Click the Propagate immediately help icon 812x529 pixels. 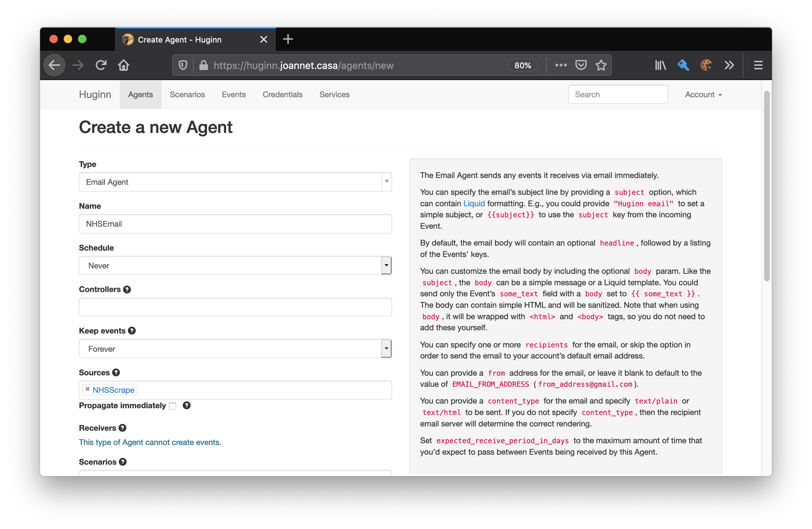(187, 405)
